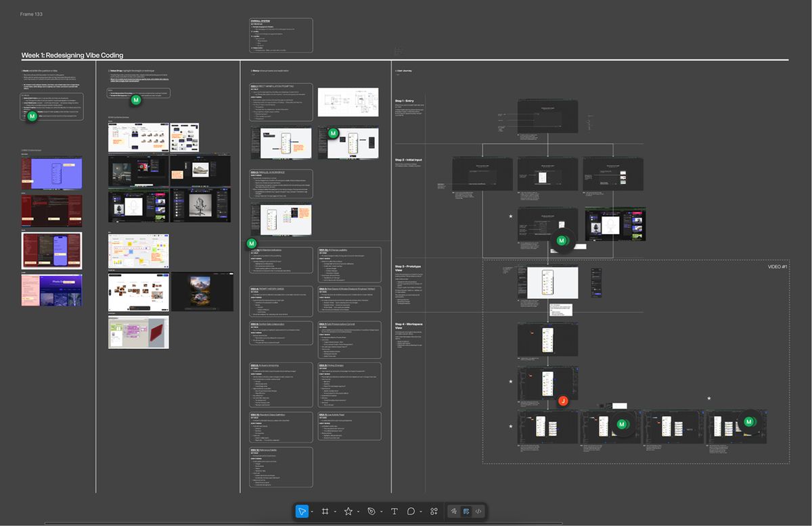812x526 pixels.
Task: Select the Pen tool
Action: click(371, 511)
